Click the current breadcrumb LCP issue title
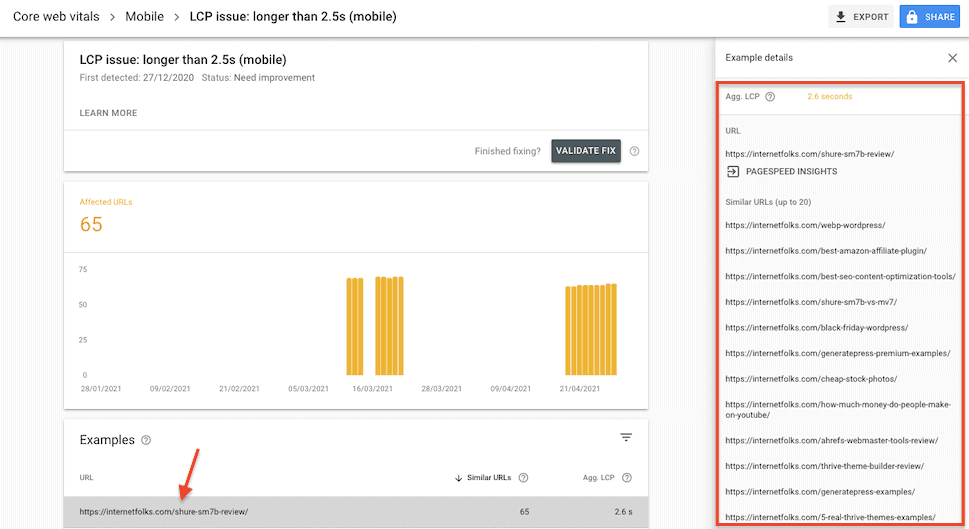The height and width of the screenshot is (529, 969). 293,17
